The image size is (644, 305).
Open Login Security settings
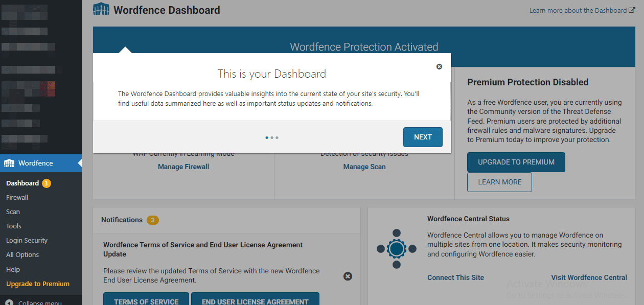(27, 240)
